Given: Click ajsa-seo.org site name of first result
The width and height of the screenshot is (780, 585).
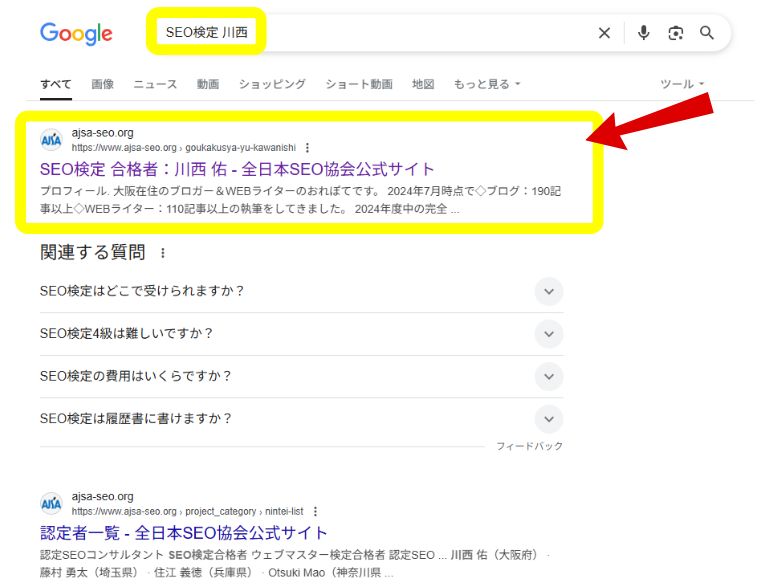Looking at the screenshot, I should coord(102,133).
